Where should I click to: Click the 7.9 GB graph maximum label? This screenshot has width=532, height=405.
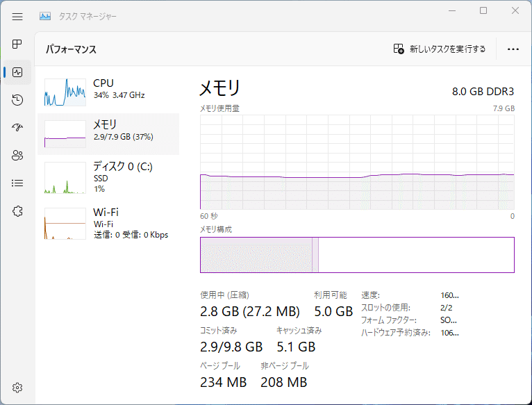504,108
